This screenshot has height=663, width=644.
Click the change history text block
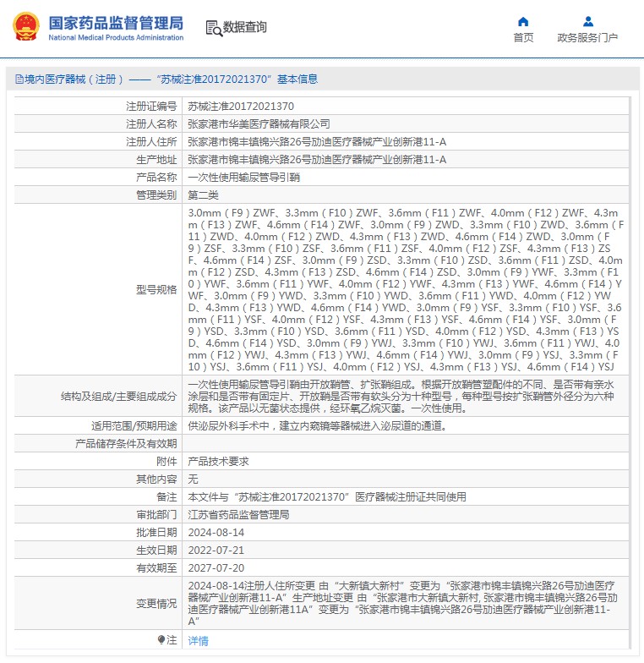tap(402, 604)
